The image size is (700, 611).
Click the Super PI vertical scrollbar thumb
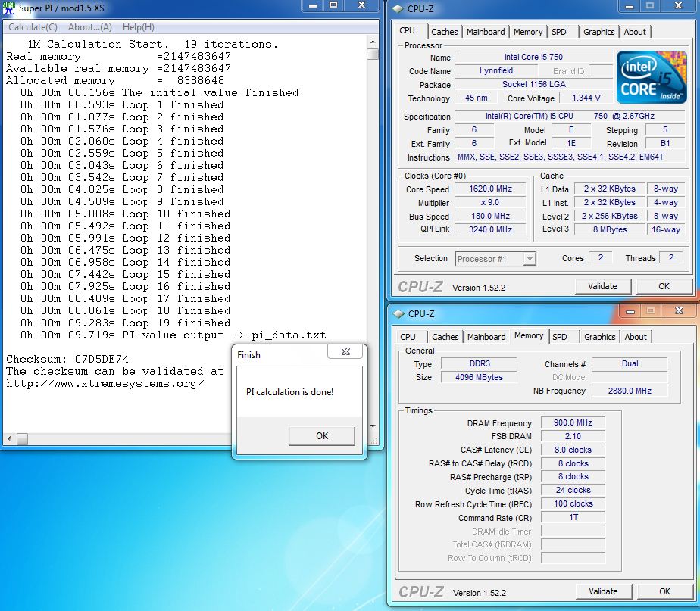point(373,54)
